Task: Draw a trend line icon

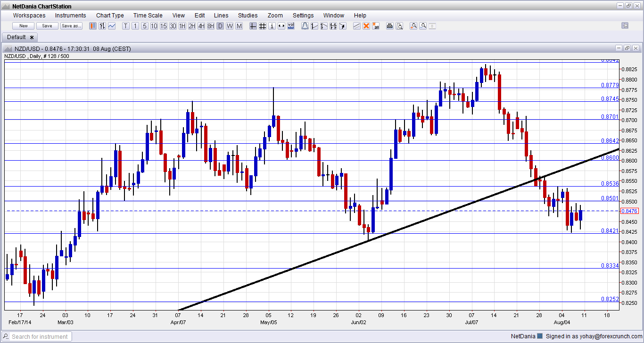Action: (357, 26)
